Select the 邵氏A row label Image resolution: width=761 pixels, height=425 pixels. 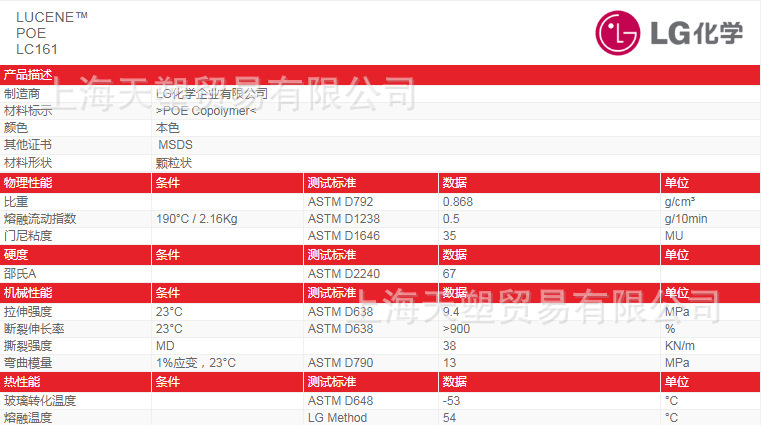(x=20, y=274)
